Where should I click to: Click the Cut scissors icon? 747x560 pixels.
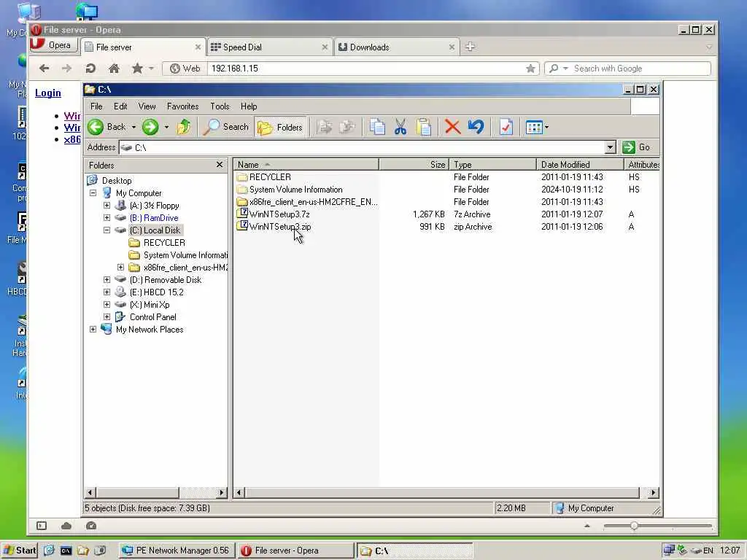(x=400, y=127)
